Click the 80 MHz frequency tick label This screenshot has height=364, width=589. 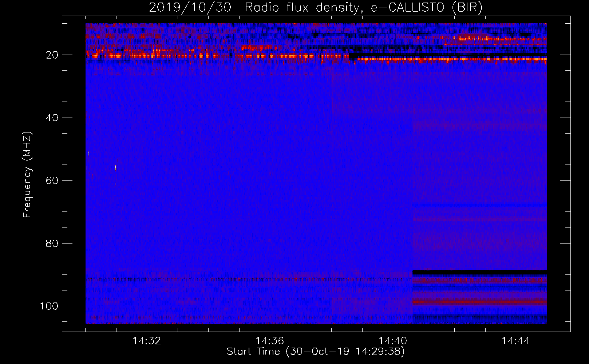point(52,243)
